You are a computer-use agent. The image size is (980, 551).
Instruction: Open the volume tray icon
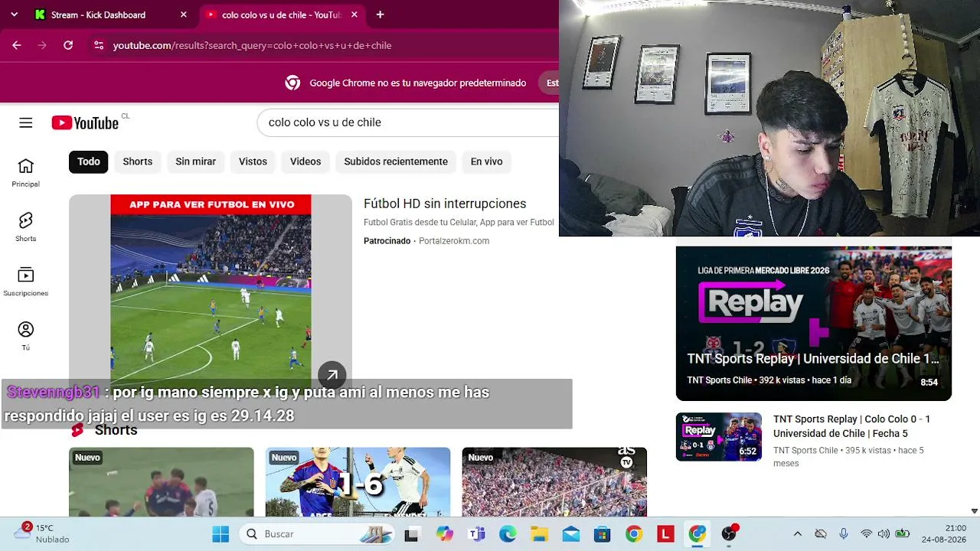pyautogui.click(x=884, y=534)
